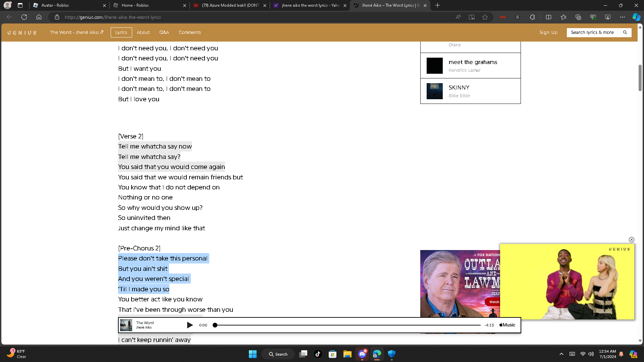Click Sign Up on Genius

(548, 33)
